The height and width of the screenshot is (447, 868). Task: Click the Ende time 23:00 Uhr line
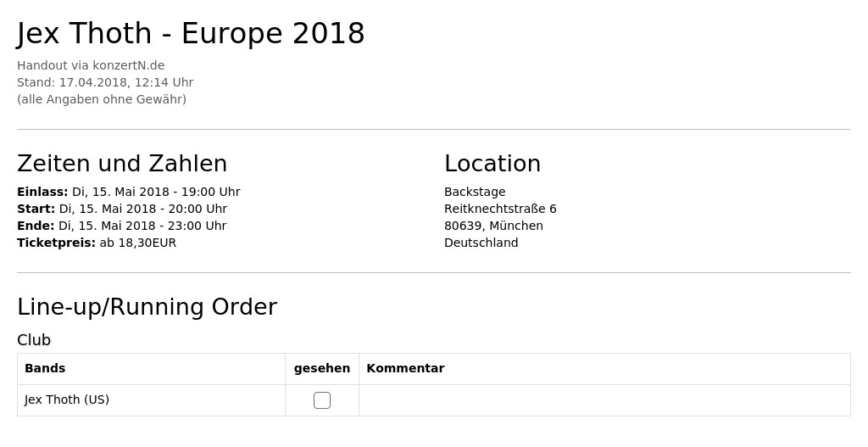click(x=122, y=226)
